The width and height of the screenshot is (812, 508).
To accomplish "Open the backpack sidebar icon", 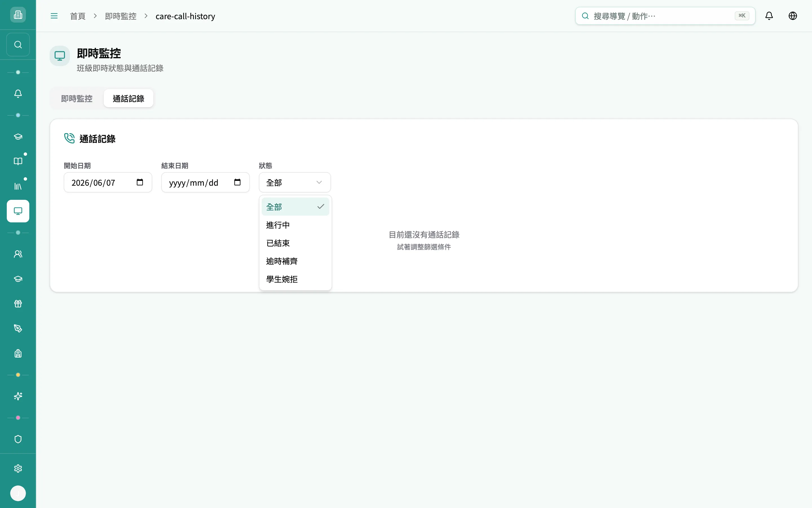I will click(18, 353).
